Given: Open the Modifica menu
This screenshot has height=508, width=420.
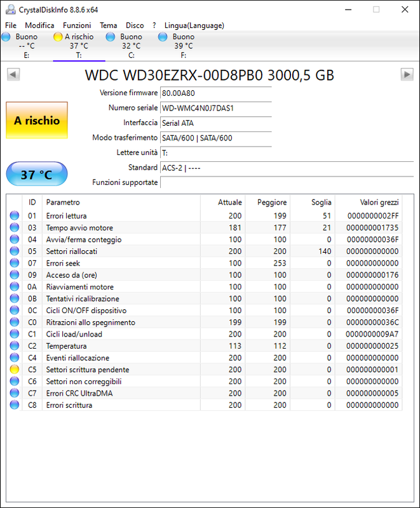Looking at the screenshot, I should coord(39,25).
